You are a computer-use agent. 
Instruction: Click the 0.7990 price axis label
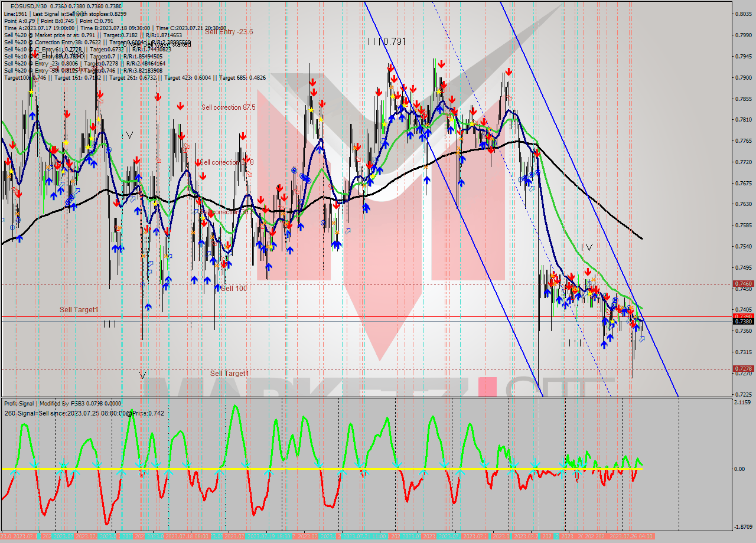(743, 35)
